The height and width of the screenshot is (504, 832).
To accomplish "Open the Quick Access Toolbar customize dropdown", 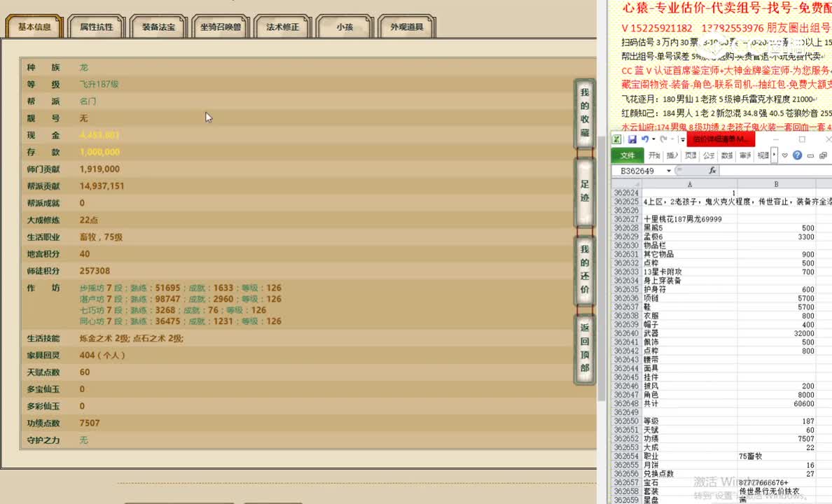I will pos(681,139).
